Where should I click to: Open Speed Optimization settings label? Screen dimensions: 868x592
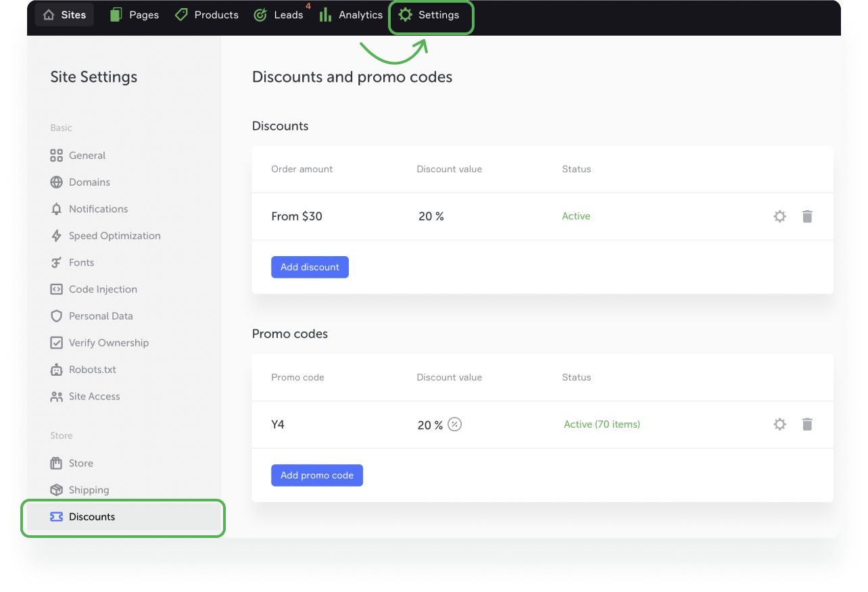pyautogui.click(x=115, y=236)
